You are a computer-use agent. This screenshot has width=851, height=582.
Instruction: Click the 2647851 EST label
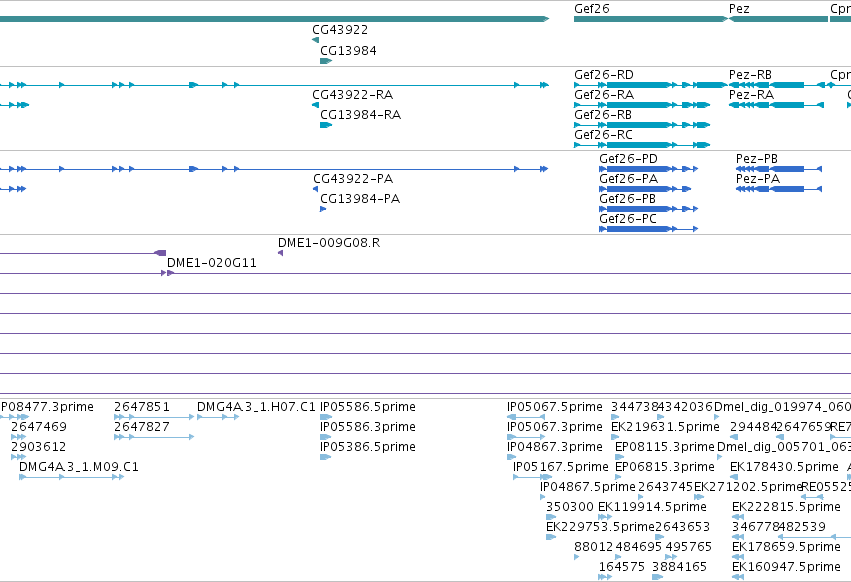142,407
